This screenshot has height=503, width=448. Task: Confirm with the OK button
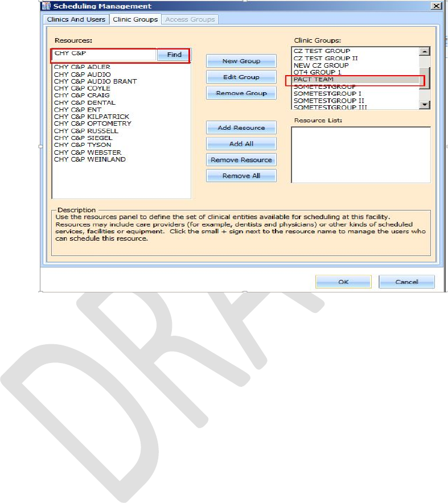[x=343, y=282]
